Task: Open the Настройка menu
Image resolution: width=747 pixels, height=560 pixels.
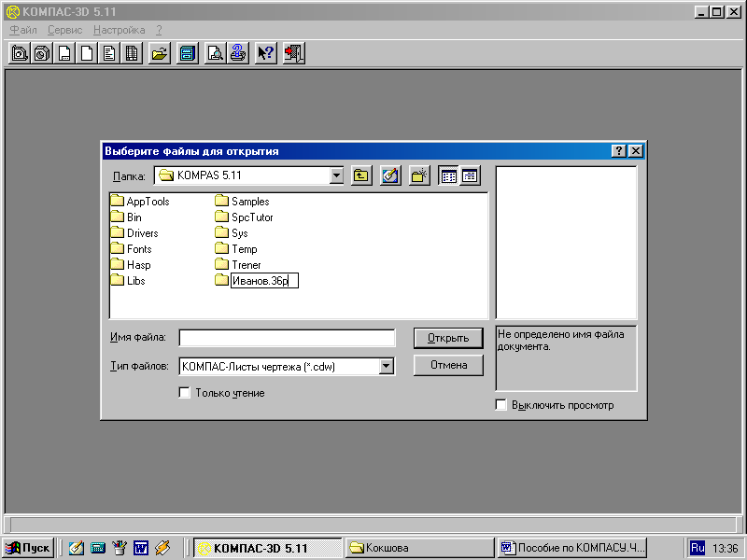Action: 120,30
